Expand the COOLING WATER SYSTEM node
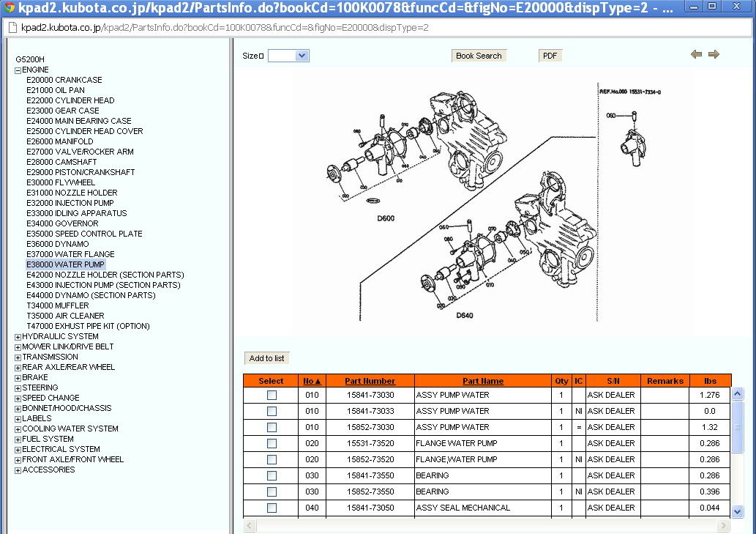The height and width of the screenshot is (534, 756). [x=18, y=429]
